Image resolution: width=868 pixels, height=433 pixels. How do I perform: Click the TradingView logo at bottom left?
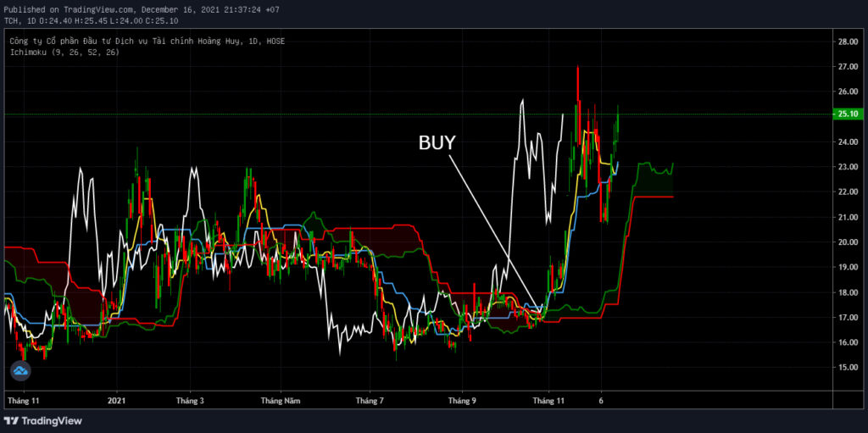coord(42,421)
